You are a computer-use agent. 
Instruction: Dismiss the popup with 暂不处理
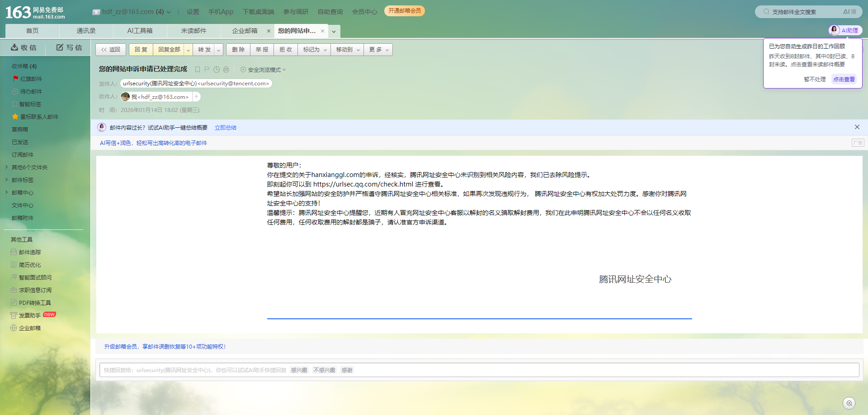pos(815,79)
